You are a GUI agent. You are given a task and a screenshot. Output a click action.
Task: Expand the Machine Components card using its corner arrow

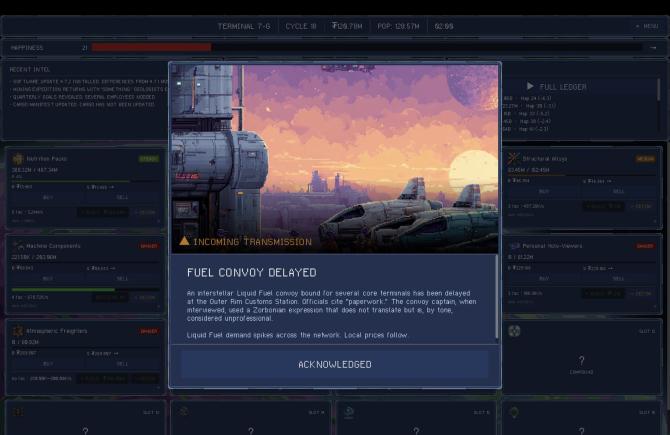pos(159,306)
